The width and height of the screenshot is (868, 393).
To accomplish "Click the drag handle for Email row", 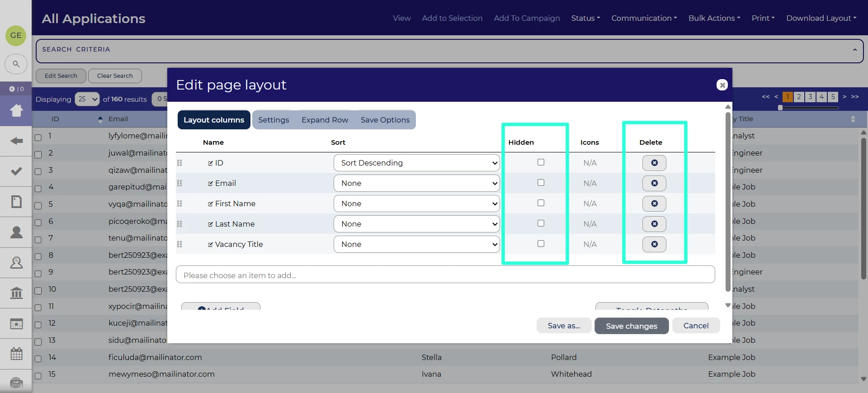I will 179,183.
